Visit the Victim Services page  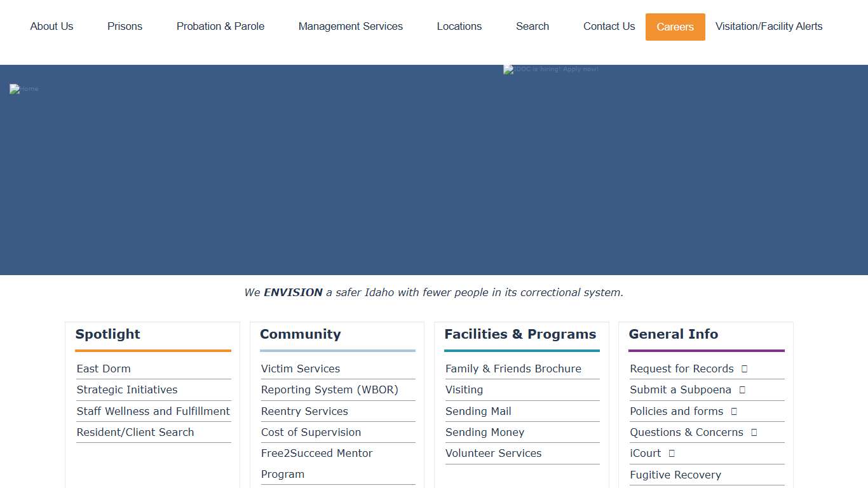point(301,369)
